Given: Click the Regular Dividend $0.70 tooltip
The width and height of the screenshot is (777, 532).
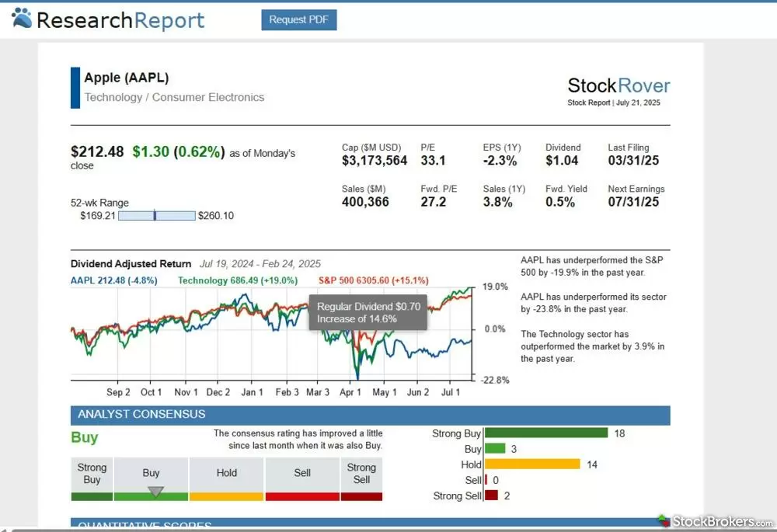Looking at the screenshot, I should (368, 312).
